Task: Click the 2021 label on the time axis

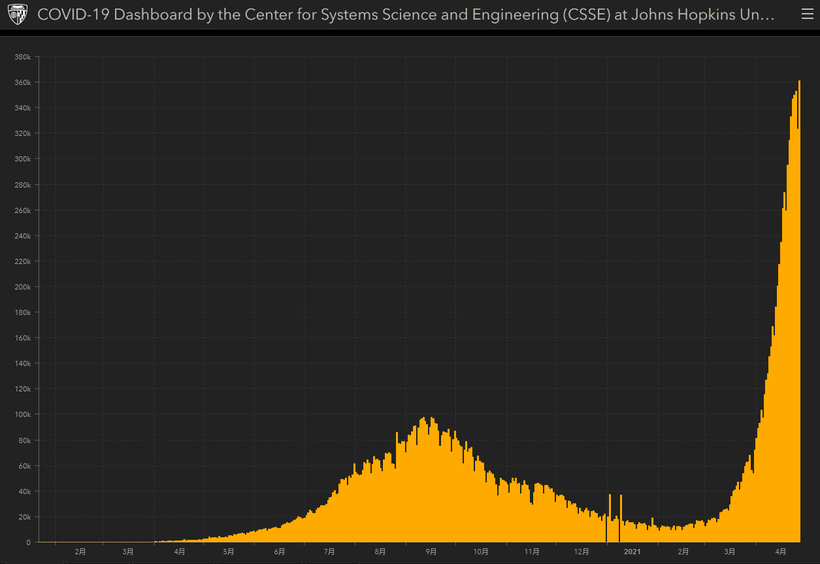Action: click(x=632, y=551)
